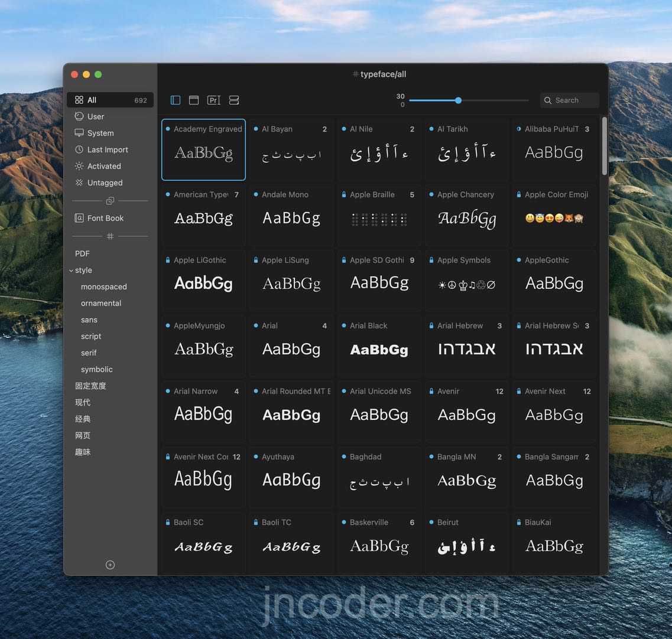Select the 经典 tag
Viewport: 672px width, 639px height.
tap(83, 419)
